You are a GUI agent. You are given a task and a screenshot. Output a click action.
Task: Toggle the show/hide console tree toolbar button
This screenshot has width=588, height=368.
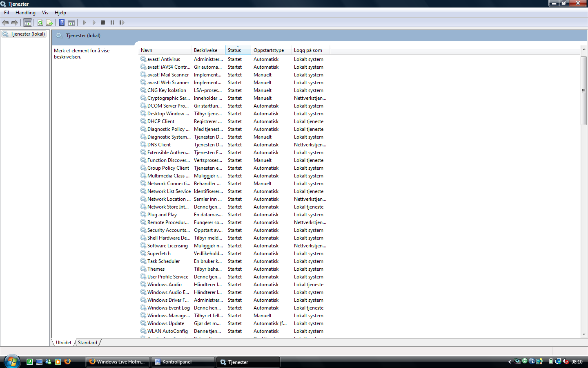[x=27, y=22]
